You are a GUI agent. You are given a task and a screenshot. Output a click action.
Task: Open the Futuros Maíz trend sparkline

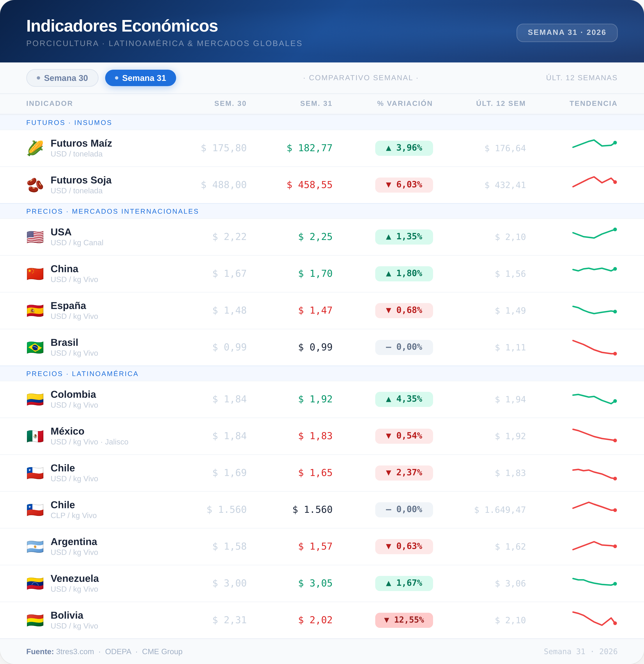[x=594, y=144]
